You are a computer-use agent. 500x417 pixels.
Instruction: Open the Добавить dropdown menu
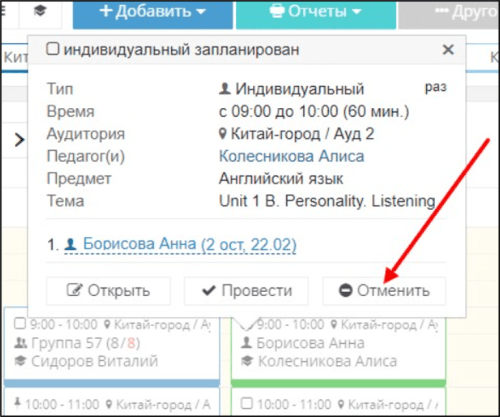point(153,13)
